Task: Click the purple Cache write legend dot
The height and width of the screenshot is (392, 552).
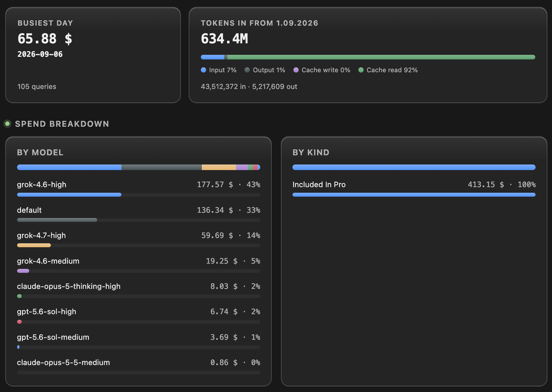Action: point(296,70)
